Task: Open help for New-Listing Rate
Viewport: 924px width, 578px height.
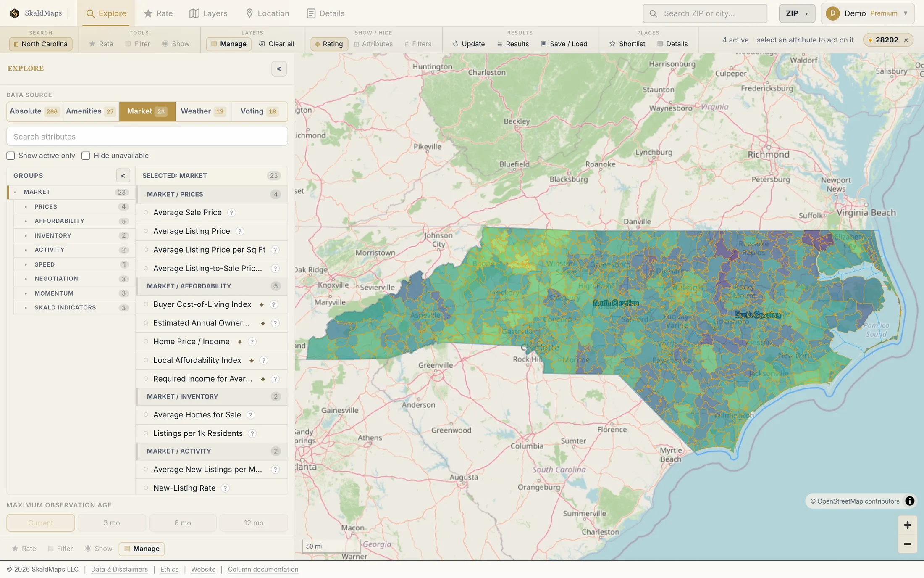Action: click(225, 488)
